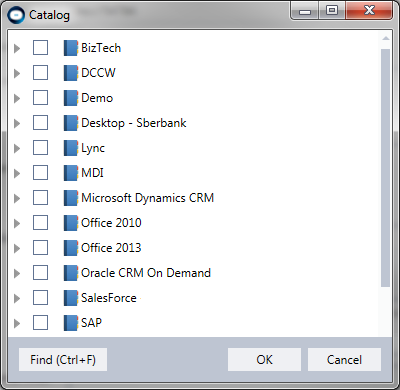Screen dimensions: 400x390
Task: Click the MDI book icon
Action: (x=71, y=173)
